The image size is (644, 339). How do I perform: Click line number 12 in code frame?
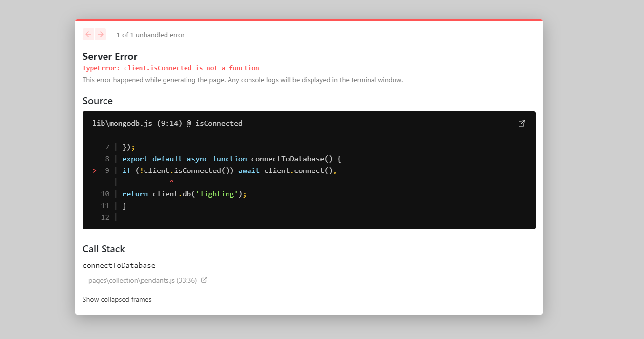[x=105, y=217]
